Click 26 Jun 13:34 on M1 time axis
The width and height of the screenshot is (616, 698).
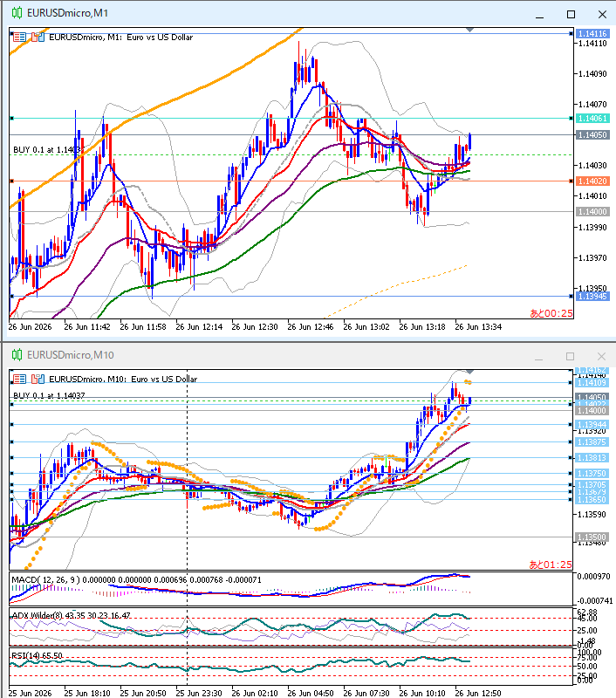tap(478, 326)
